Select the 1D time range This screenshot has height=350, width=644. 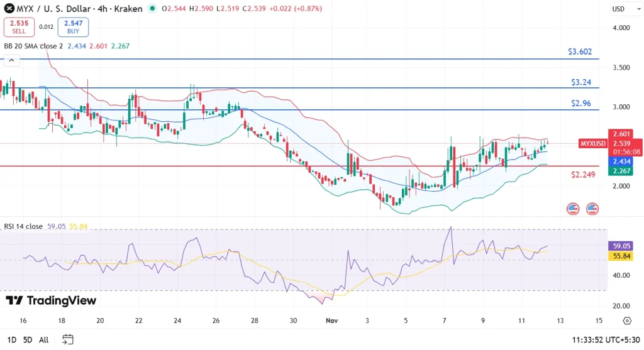coord(11,340)
